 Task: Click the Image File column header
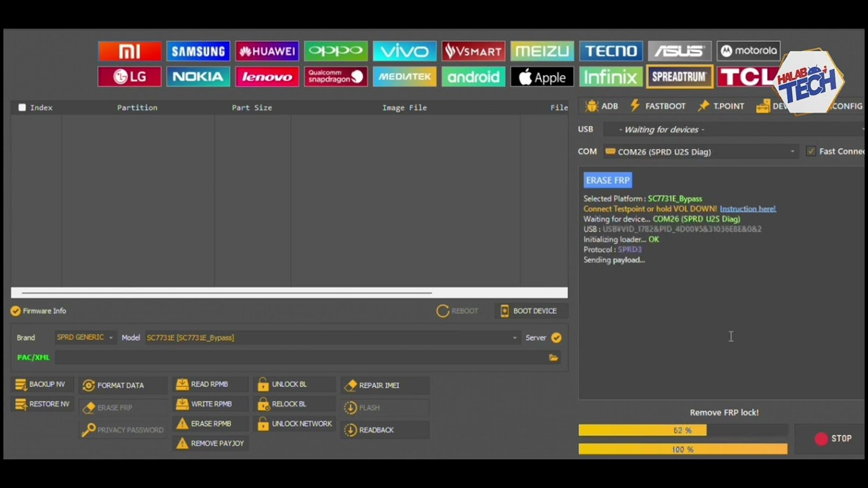(404, 107)
